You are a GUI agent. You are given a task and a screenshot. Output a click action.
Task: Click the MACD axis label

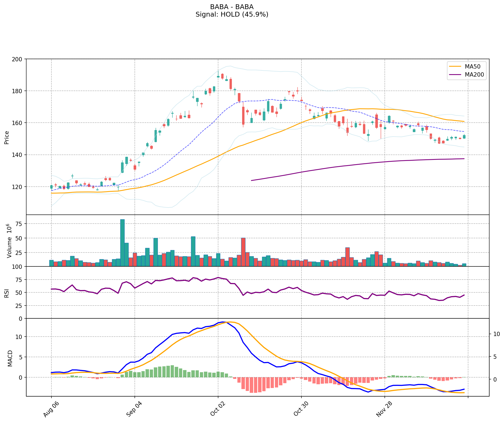10,358
